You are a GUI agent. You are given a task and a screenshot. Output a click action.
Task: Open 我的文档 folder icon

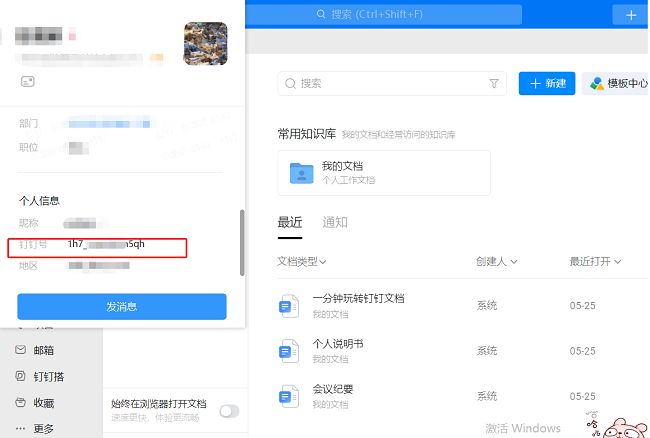point(301,173)
